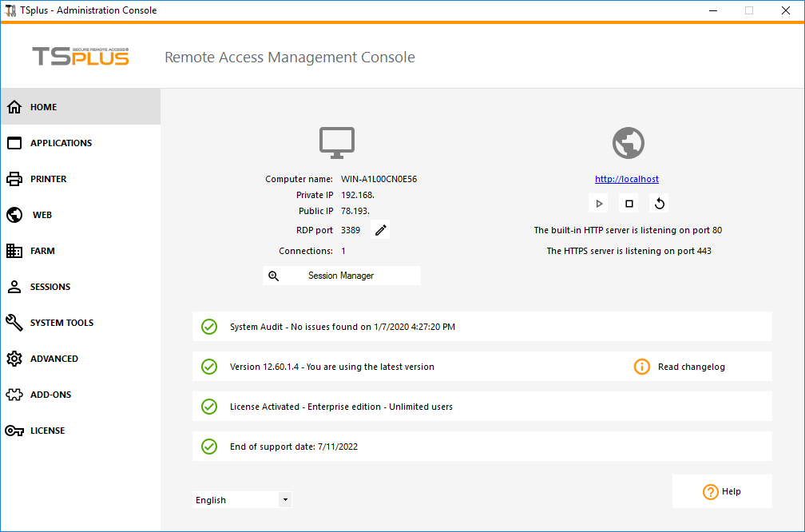Open the Session Manager
Image resolution: width=805 pixels, height=532 pixels.
(x=342, y=275)
